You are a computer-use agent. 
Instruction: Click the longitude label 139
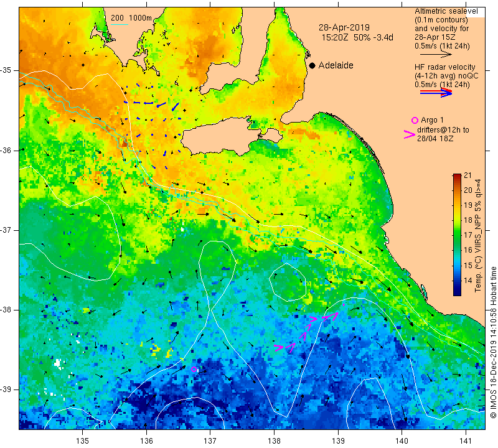point(338,441)
